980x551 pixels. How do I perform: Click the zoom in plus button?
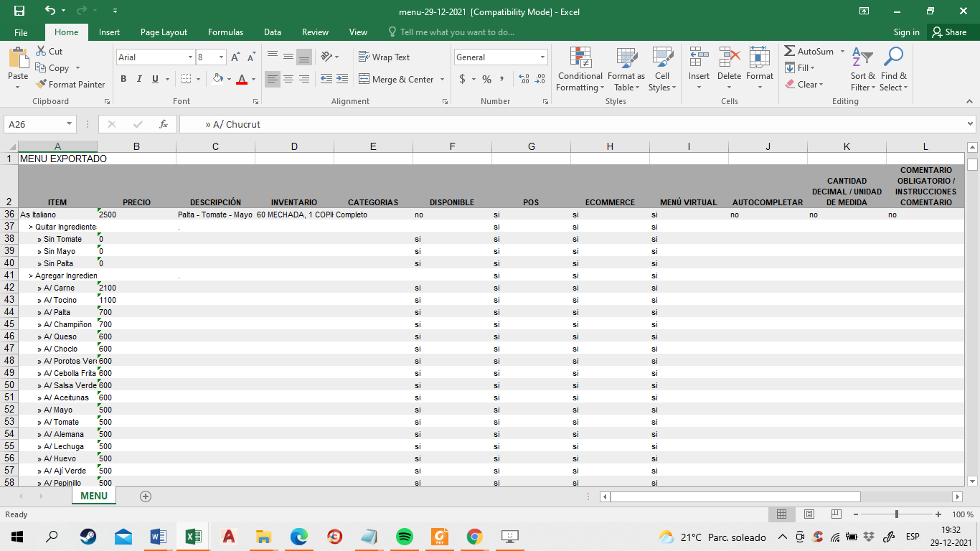click(938, 514)
